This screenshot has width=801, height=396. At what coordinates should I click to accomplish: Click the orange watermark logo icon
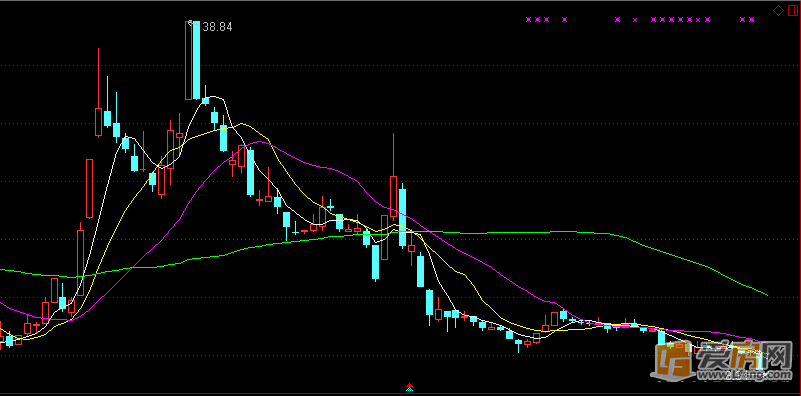point(673,361)
